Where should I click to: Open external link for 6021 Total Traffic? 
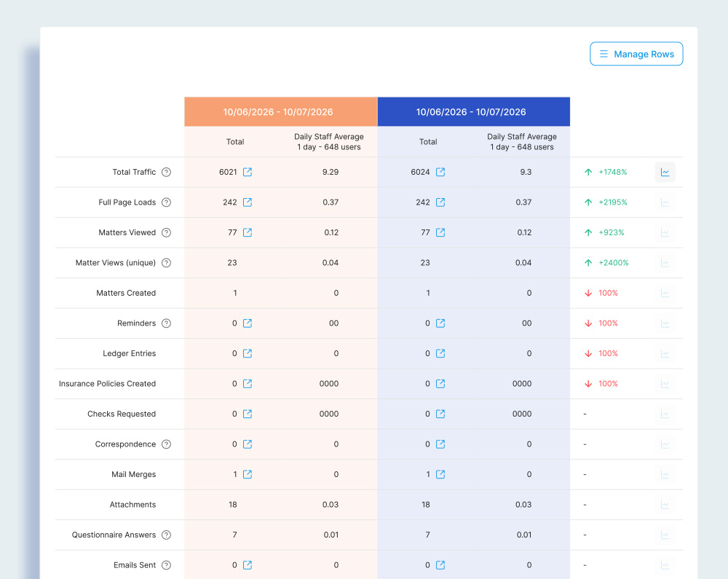248,173
